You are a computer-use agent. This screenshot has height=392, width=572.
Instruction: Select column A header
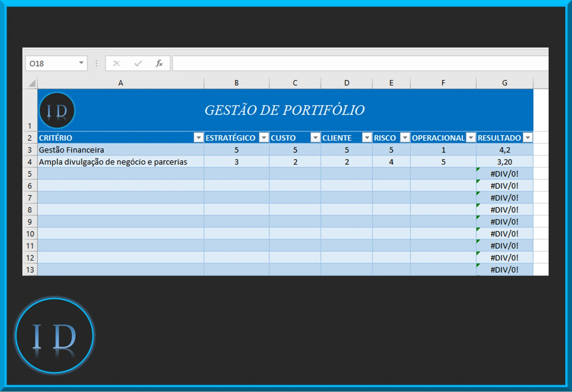point(121,83)
